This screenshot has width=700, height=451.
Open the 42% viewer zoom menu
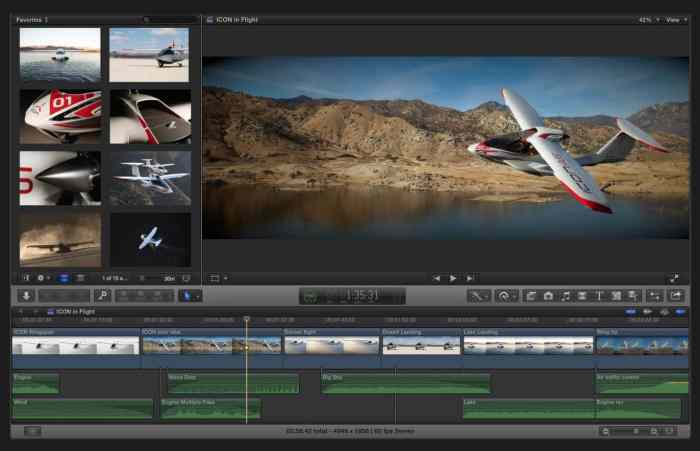(649, 20)
